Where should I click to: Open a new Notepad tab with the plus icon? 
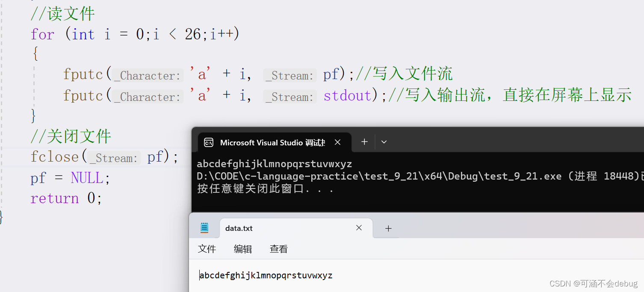tap(388, 228)
